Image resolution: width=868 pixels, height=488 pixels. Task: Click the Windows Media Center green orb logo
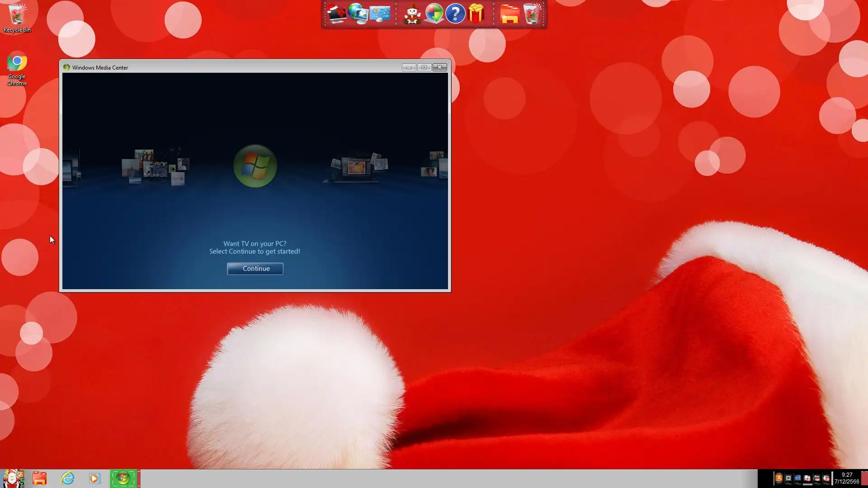coord(255,166)
